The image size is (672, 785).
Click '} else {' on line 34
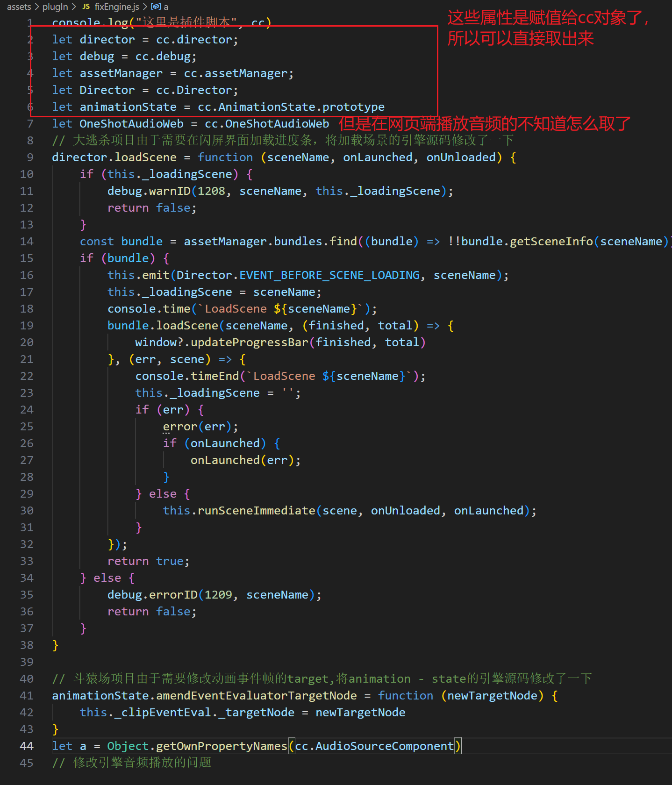tap(107, 578)
